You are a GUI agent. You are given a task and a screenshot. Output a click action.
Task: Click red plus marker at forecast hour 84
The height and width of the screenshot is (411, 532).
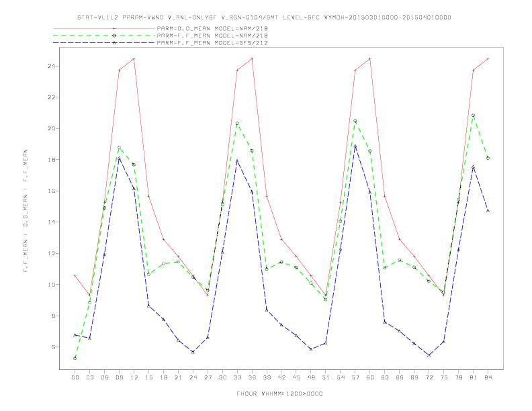[488, 59]
